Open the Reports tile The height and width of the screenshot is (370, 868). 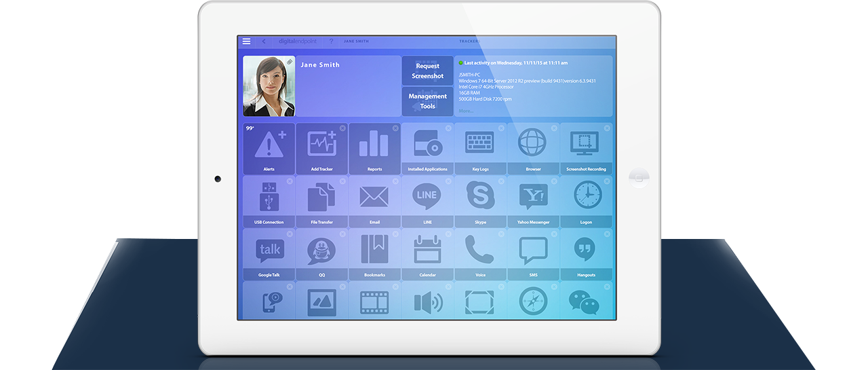(x=375, y=149)
